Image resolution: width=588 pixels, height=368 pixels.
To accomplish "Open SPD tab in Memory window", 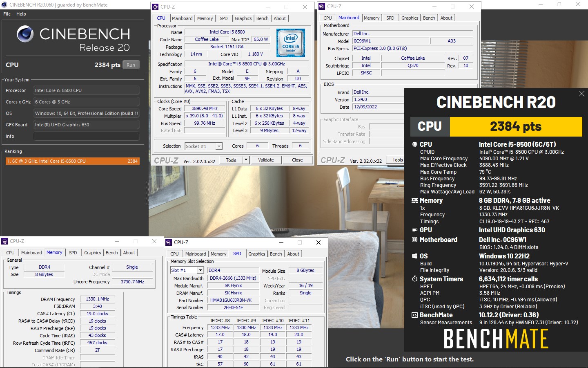I will tap(73, 253).
